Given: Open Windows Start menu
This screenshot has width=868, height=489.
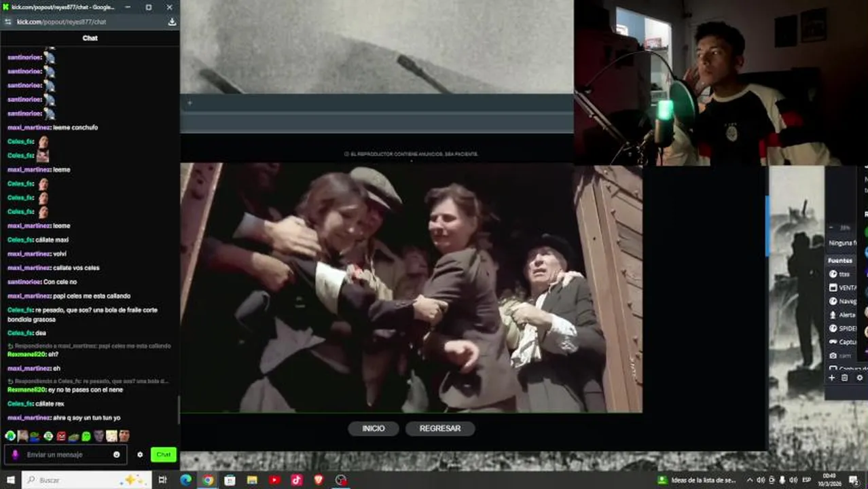Looking at the screenshot, I should (x=10, y=480).
